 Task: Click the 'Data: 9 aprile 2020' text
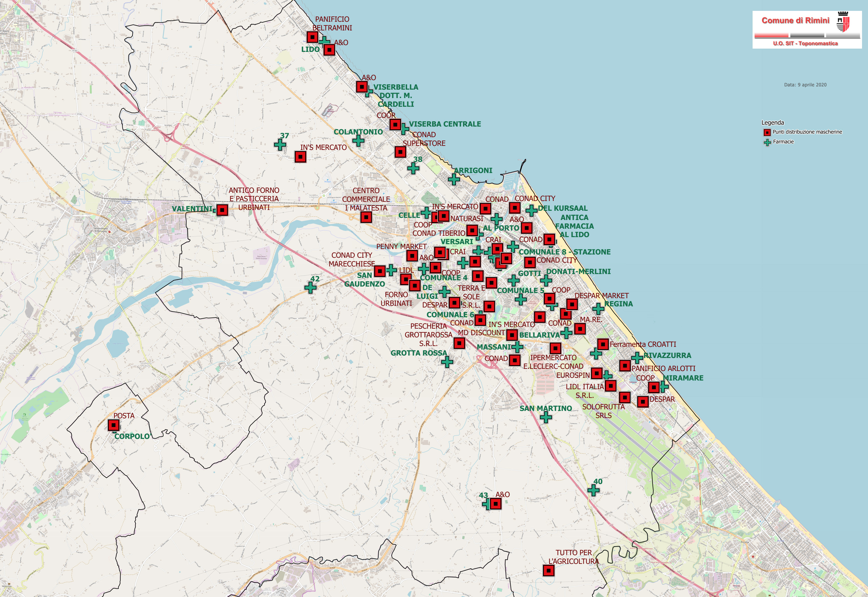805,85
